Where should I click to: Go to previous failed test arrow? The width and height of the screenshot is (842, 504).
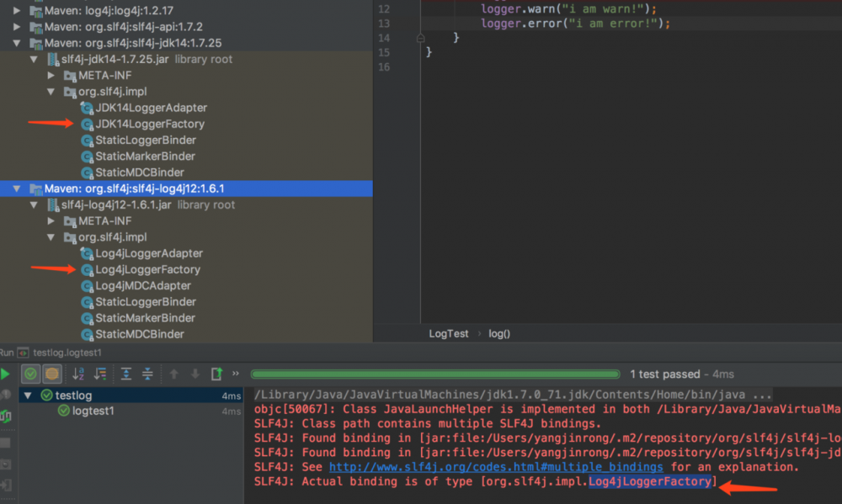click(x=173, y=374)
